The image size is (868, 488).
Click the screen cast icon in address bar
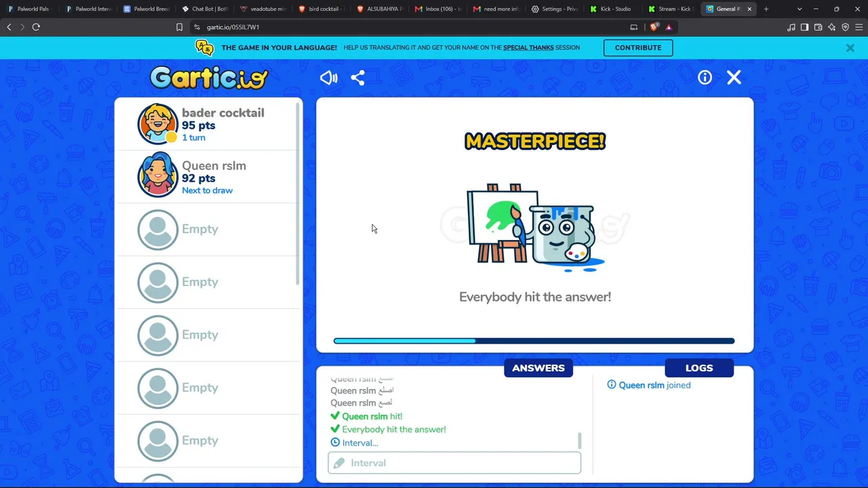pos(634,27)
